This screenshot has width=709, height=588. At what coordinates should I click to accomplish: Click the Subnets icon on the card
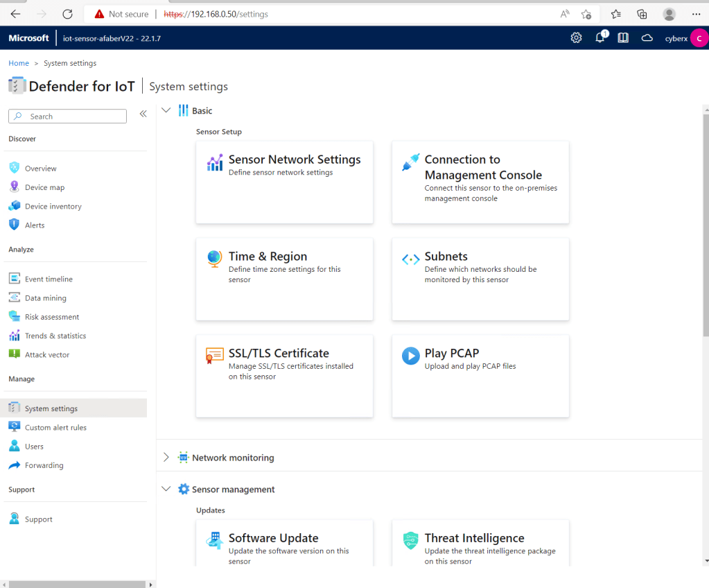(x=410, y=259)
